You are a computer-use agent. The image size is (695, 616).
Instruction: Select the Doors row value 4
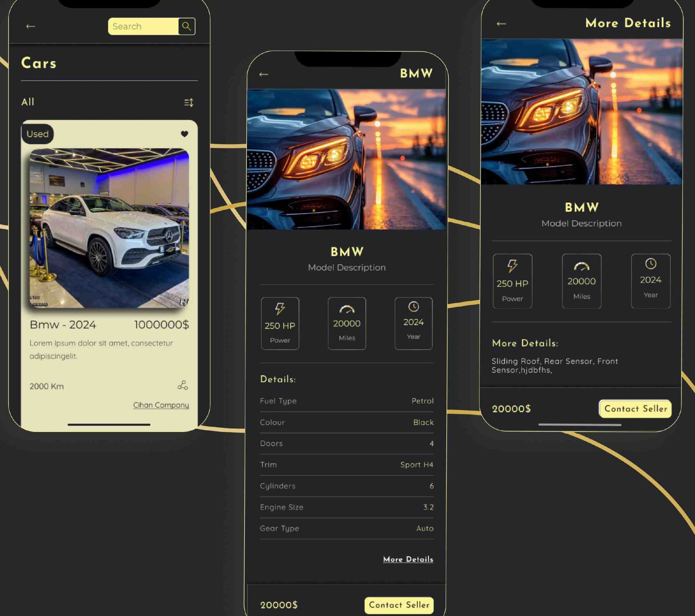click(x=347, y=444)
